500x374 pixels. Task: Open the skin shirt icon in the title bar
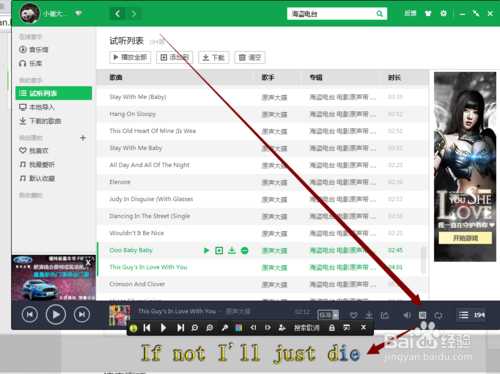(x=428, y=13)
